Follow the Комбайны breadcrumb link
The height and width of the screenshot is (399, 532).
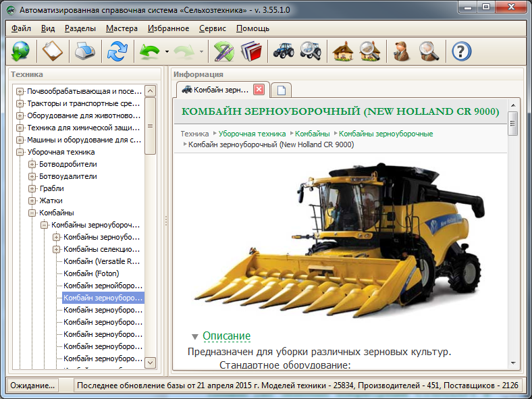click(x=312, y=134)
